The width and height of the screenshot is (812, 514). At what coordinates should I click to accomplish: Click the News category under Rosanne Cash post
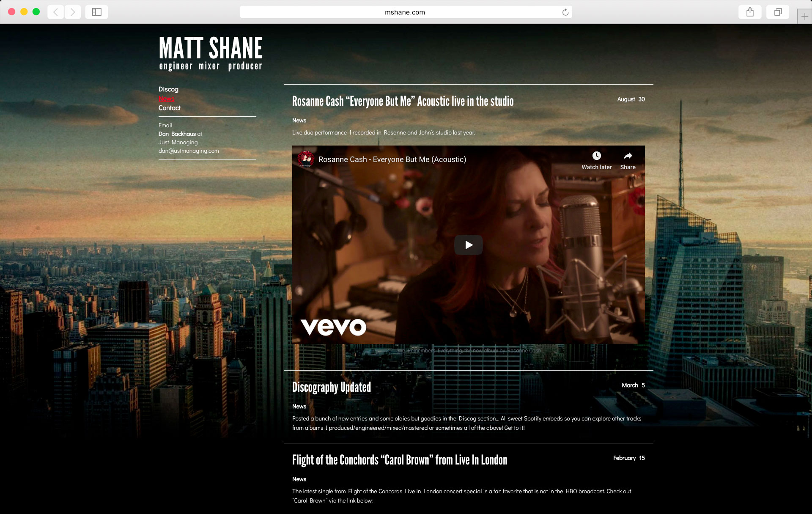point(299,121)
